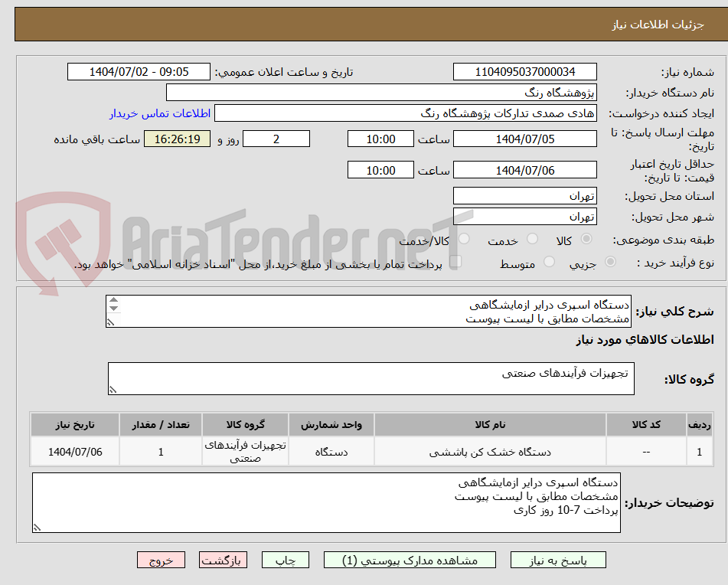Enable the treasury payment checkbox
The image size is (728, 585).
click(457, 262)
